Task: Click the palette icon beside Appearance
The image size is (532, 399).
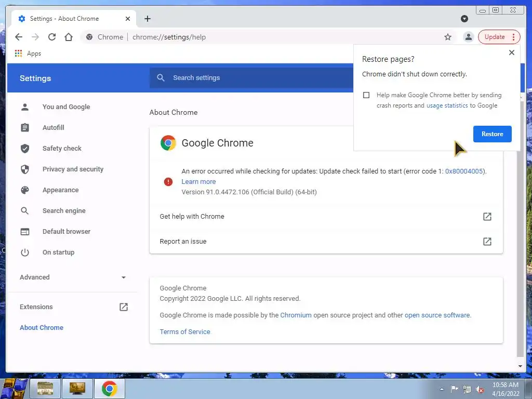Action: (x=25, y=190)
